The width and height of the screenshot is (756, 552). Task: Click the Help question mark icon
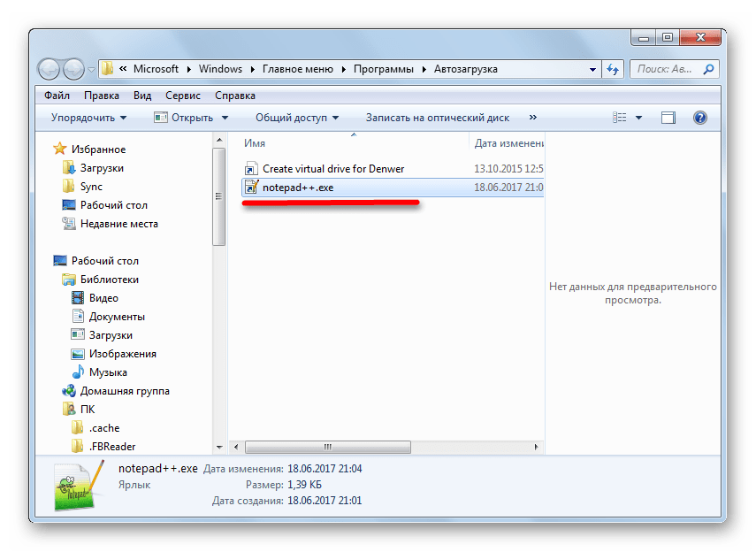point(699,118)
